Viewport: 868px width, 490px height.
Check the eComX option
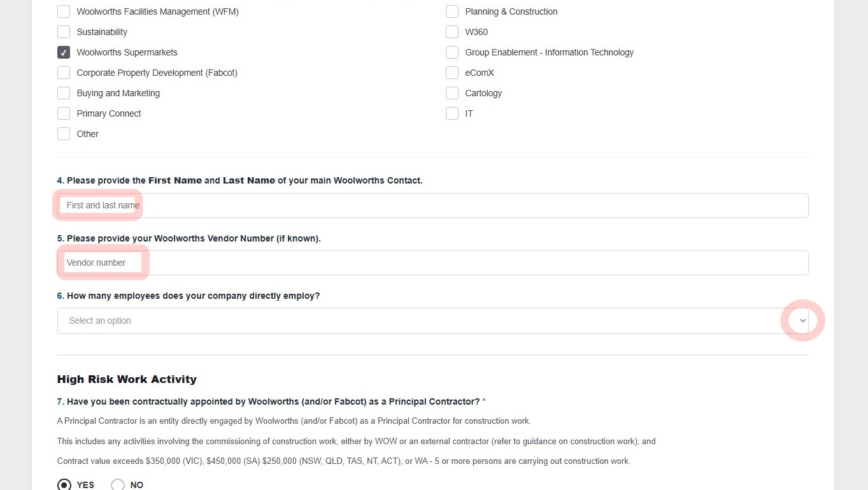(x=452, y=73)
